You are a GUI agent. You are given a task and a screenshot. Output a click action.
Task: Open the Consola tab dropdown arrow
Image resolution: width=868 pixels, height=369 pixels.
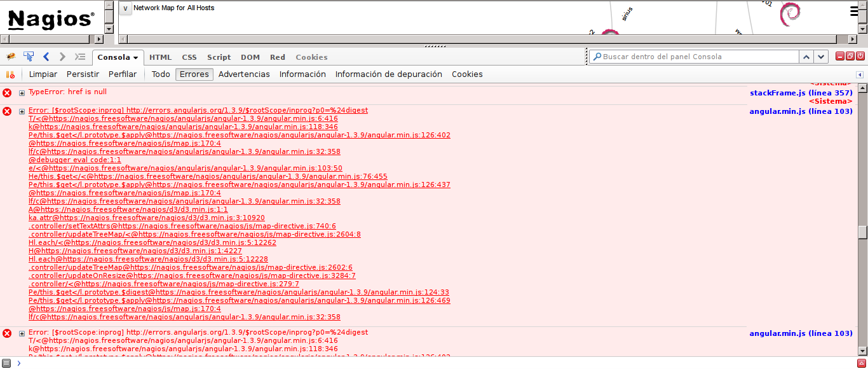pyautogui.click(x=137, y=57)
